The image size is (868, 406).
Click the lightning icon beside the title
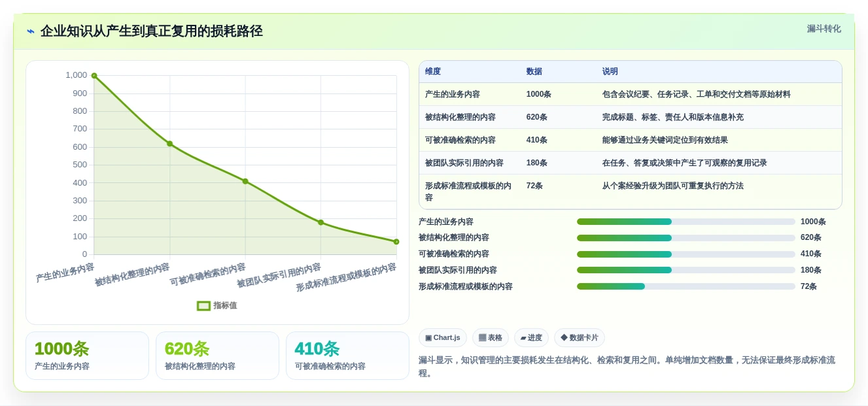pos(31,31)
